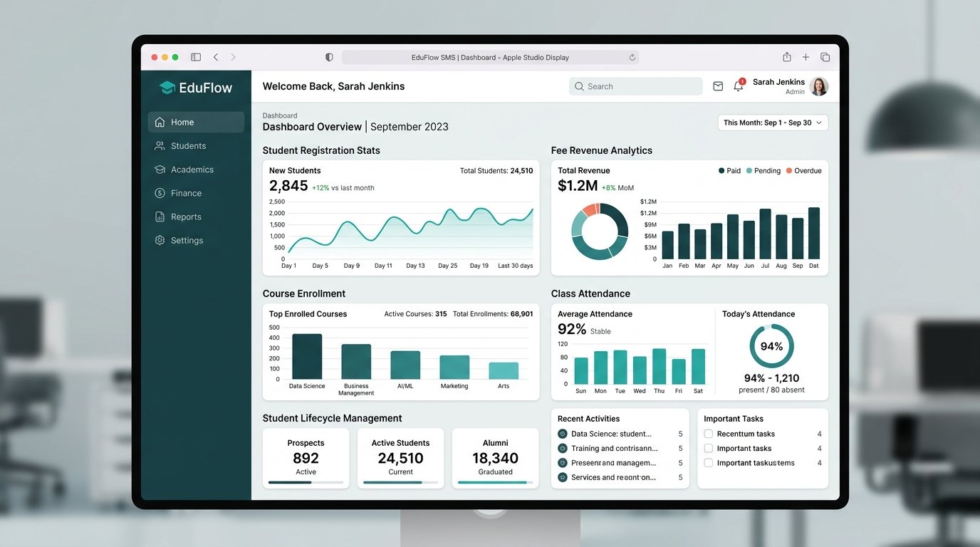
Task: Click the Finance dollar icon in sidebar
Action: tap(160, 193)
